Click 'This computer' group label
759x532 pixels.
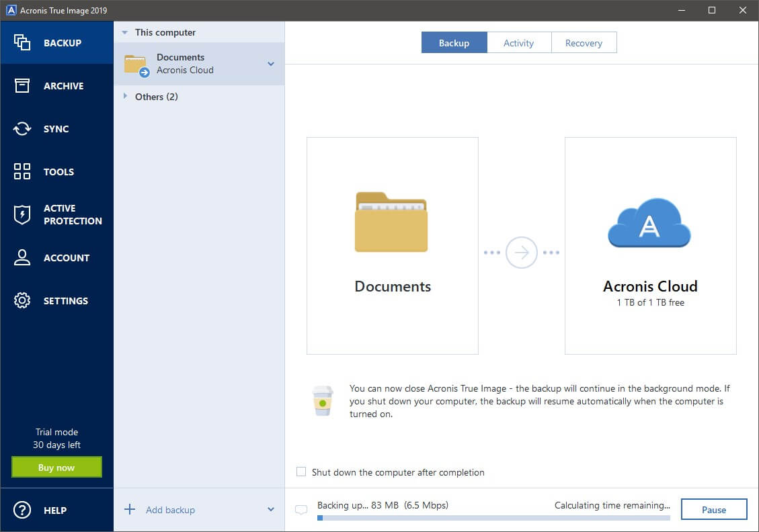[x=165, y=32]
